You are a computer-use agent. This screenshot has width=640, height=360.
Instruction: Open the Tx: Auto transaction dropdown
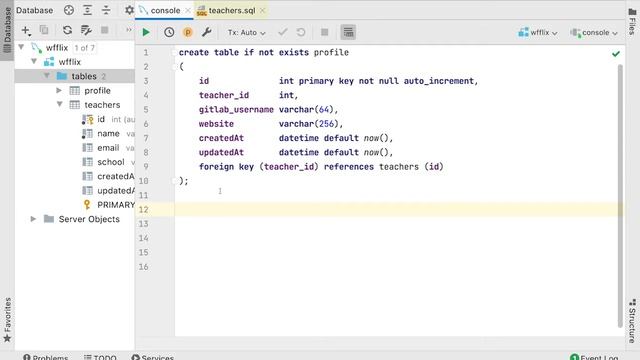(247, 32)
